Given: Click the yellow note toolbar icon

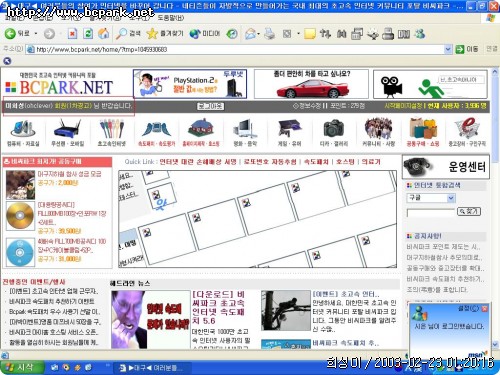Looking at the screenshot, I should click(310, 34).
